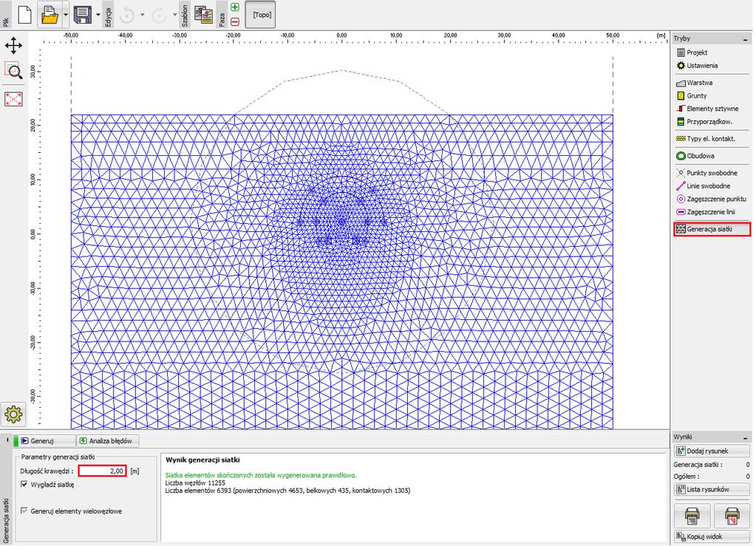Open drawing settings gear icon
This screenshot has height=546, width=756.
13,414
